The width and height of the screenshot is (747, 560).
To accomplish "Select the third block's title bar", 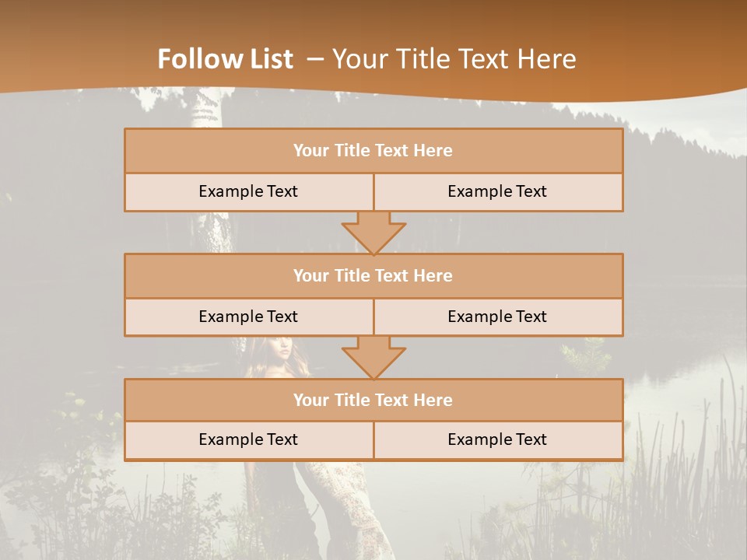I will 374,400.
